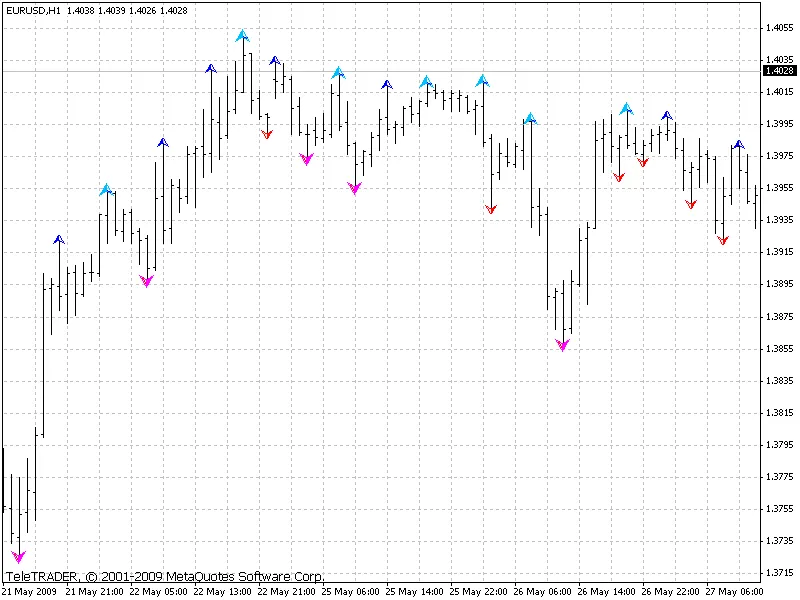800x600 pixels.
Task: Click the rightmost red down arrow near 1.3920
Action: (x=723, y=240)
